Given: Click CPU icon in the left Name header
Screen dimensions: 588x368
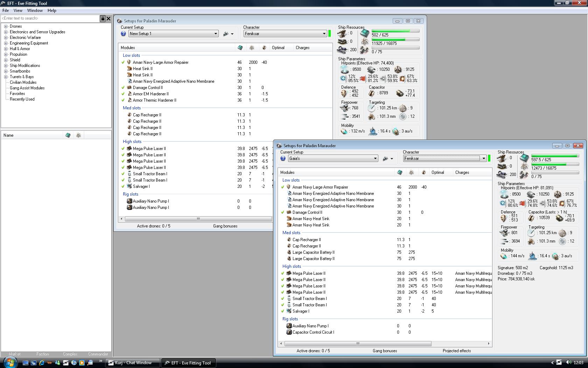Looking at the screenshot, I should [x=68, y=135].
